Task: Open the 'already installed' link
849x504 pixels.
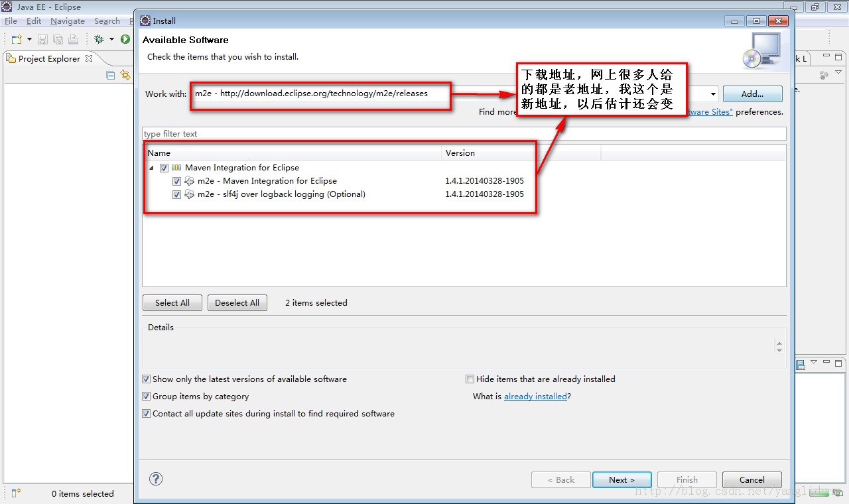Action: click(535, 397)
